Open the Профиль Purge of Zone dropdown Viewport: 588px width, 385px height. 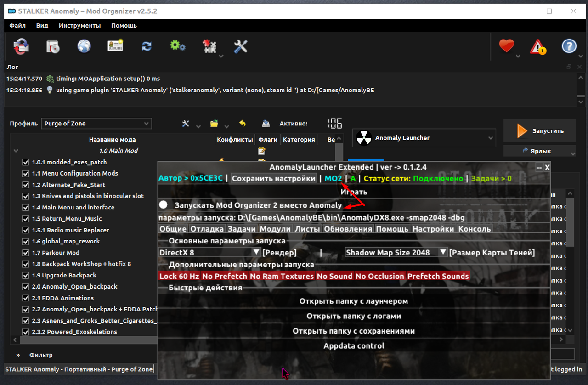tap(96, 124)
